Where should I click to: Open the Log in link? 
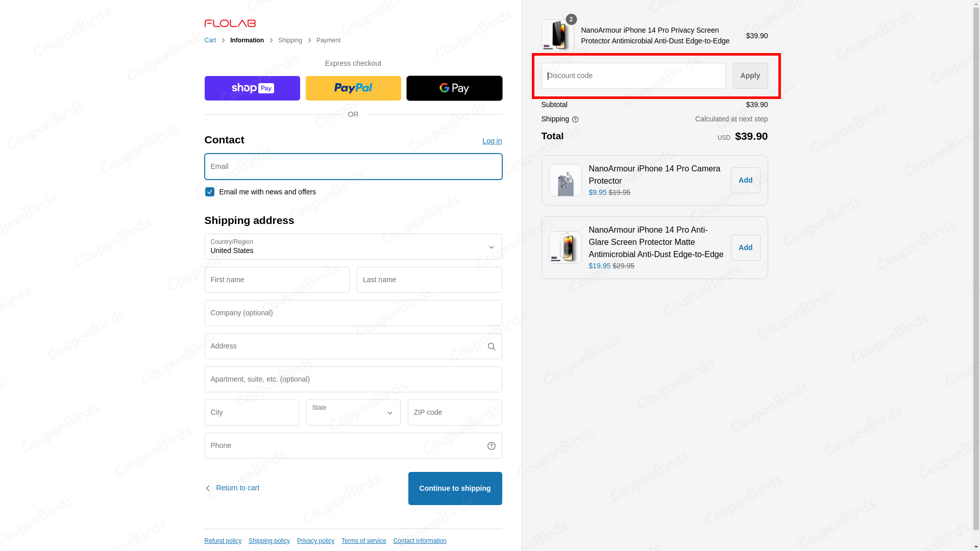(x=492, y=141)
